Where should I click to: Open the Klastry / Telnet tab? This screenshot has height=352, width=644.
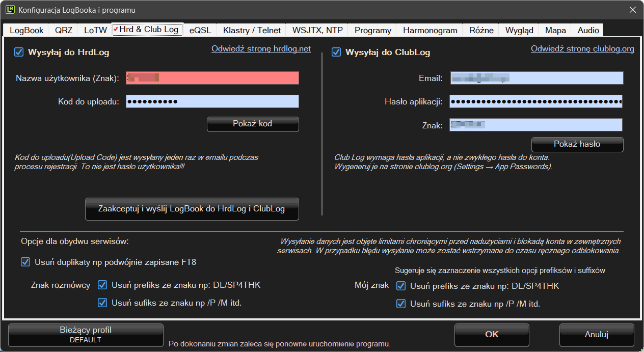252,30
